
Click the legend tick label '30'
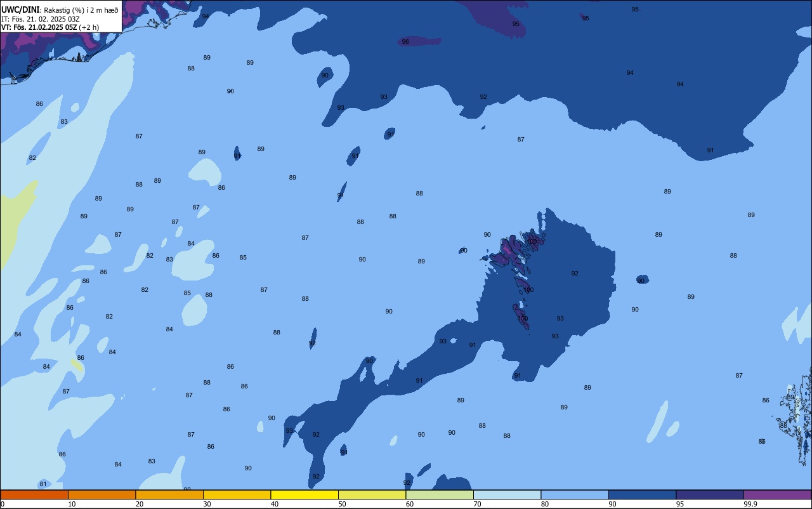pyautogui.click(x=207, y=504)
